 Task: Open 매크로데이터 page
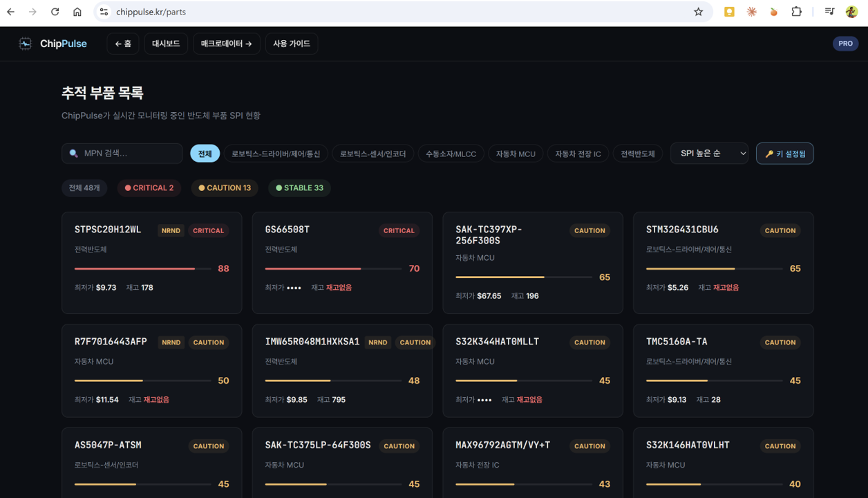[227, 44]
